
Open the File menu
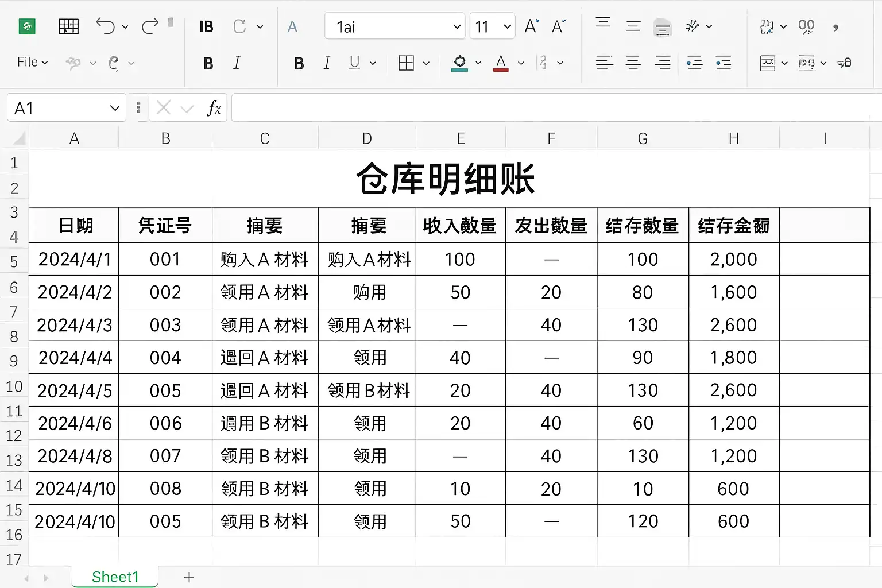tap(32, 62)
